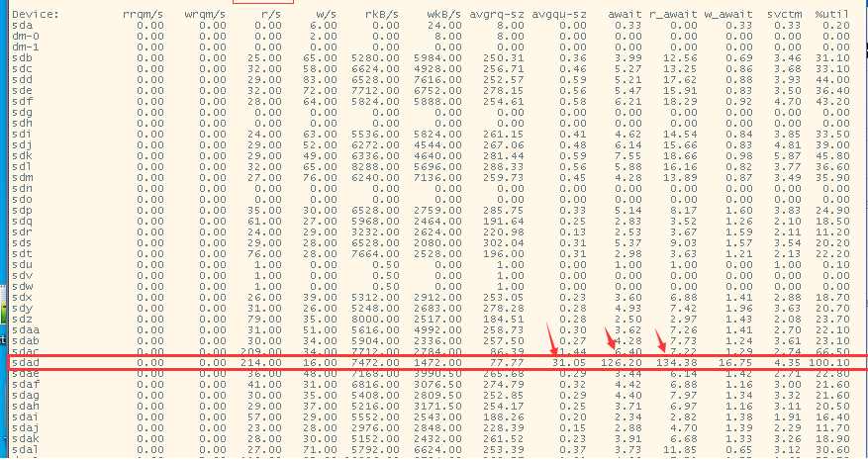The width and height of the screenshot is (868, 460).
Task: Click the sdaa device name
Action: 24,330
